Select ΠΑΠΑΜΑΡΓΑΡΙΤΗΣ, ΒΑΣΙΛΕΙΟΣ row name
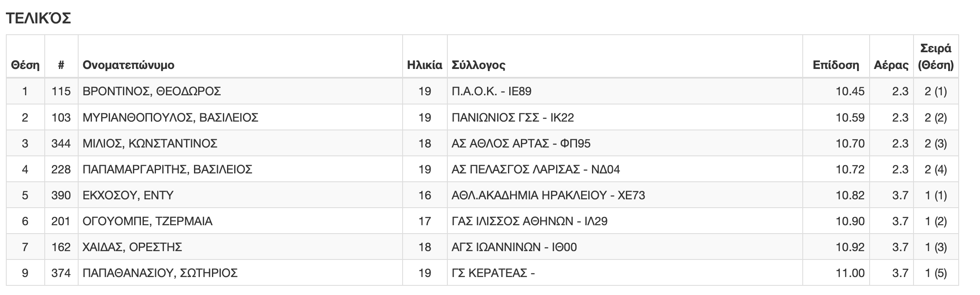 [x=168, y=169]
